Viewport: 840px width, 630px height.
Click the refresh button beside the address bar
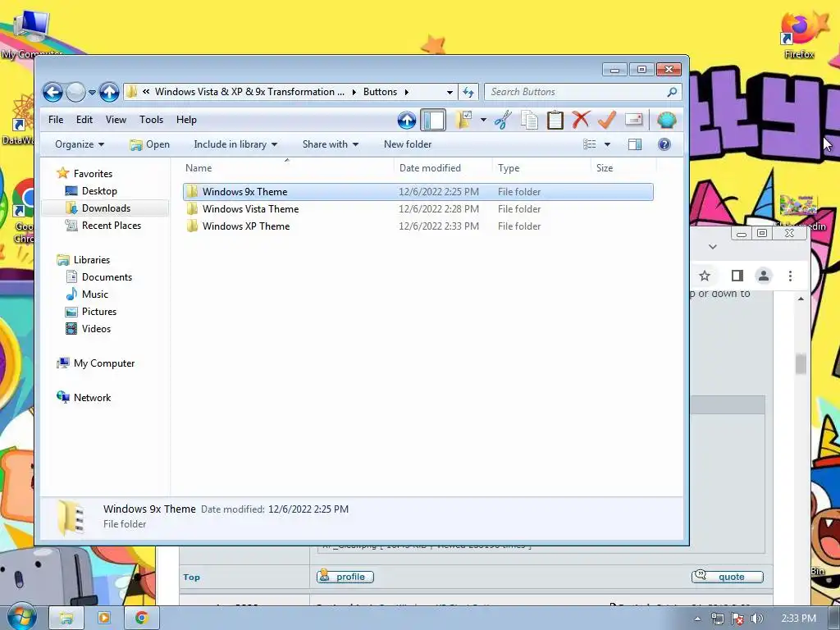click(x=468, y=92)
